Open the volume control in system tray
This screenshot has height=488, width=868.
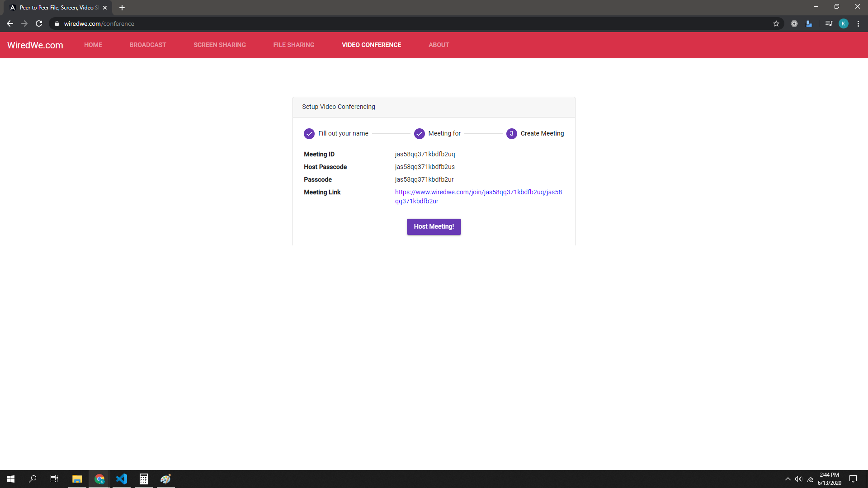(798, 479)
